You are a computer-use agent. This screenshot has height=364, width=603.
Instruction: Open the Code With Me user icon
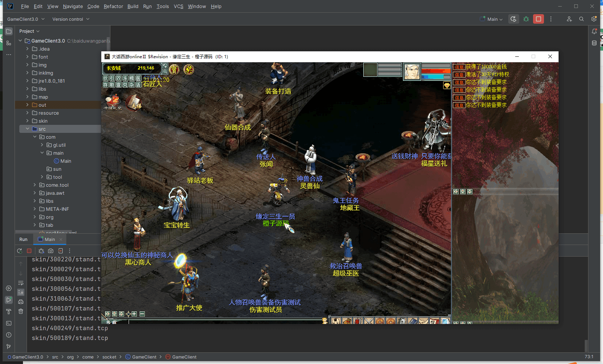coord(569,19)
